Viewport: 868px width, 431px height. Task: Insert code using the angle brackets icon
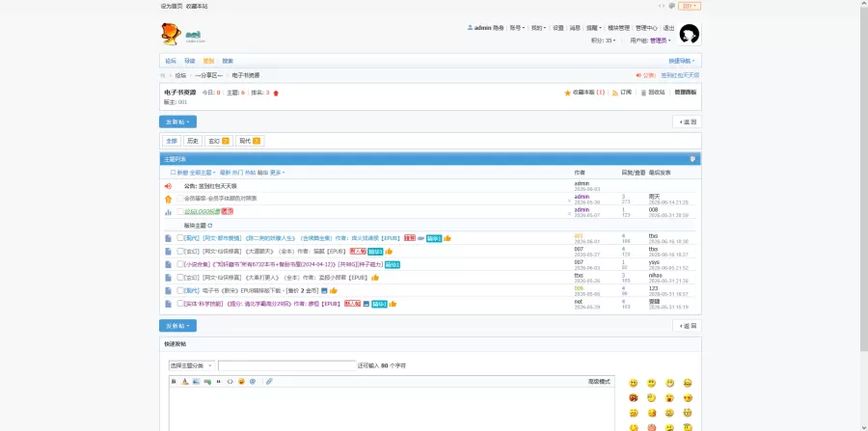click(230, 381)
